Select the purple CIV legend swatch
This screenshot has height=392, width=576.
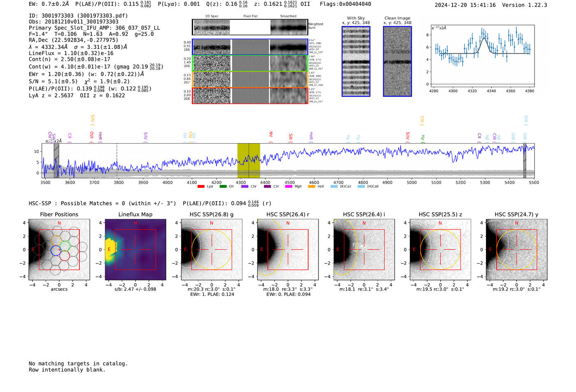click(x=245, y=187)
